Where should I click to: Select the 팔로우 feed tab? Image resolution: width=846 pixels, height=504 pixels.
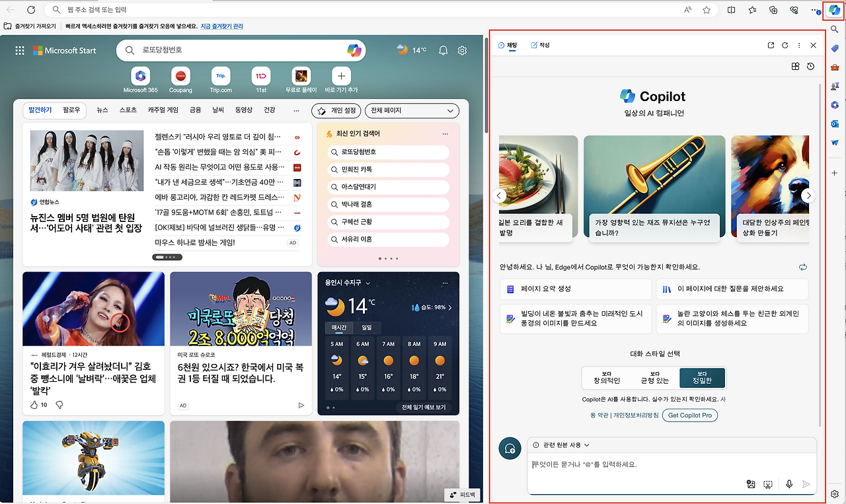coord(71,110)
